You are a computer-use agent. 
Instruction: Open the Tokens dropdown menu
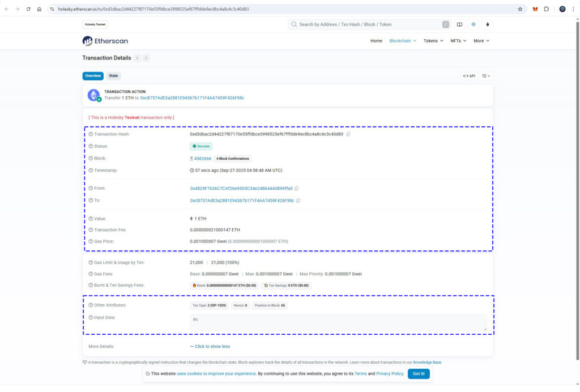click(433, 41)
